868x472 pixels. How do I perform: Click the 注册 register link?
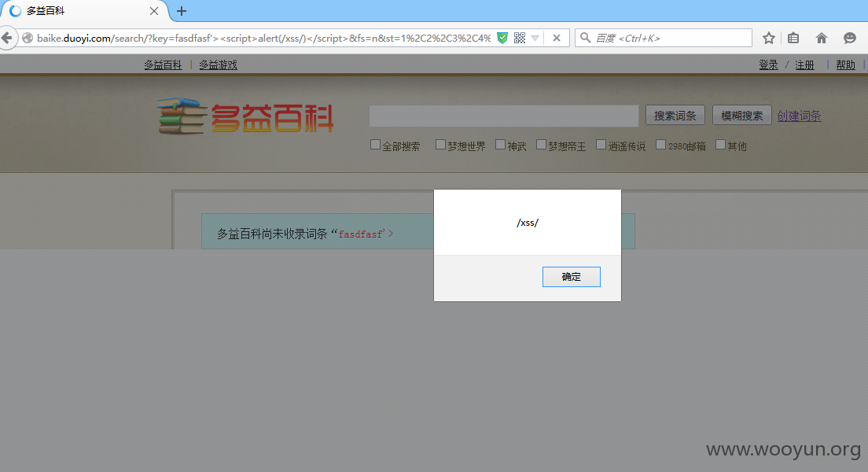[804, 65]
